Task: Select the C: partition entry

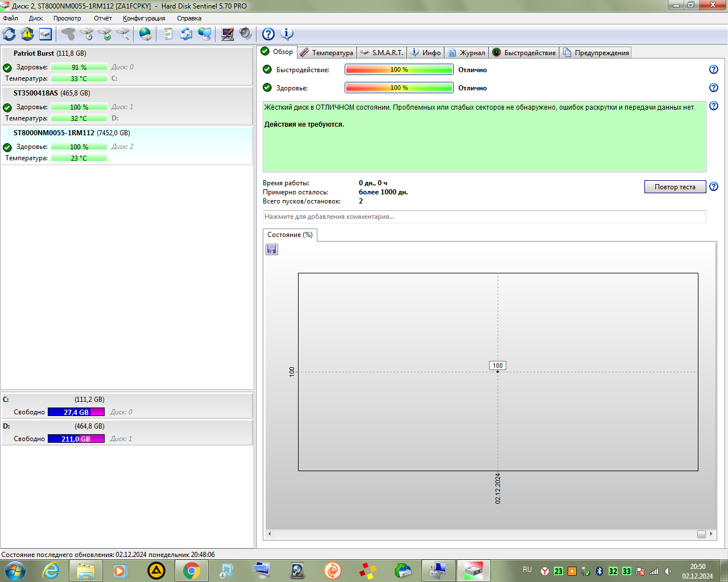Action: click(x=127, y=406)
